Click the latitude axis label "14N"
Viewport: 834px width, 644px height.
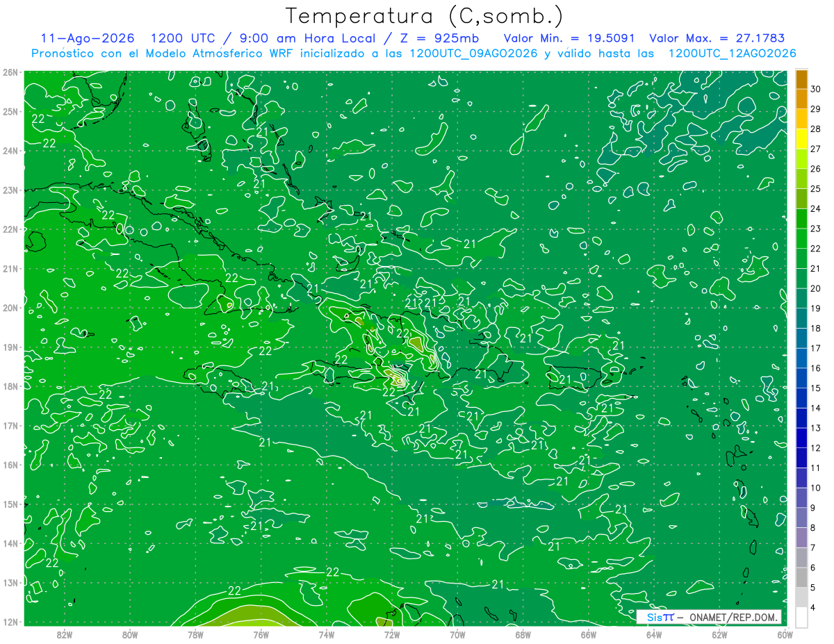(10, 543)
